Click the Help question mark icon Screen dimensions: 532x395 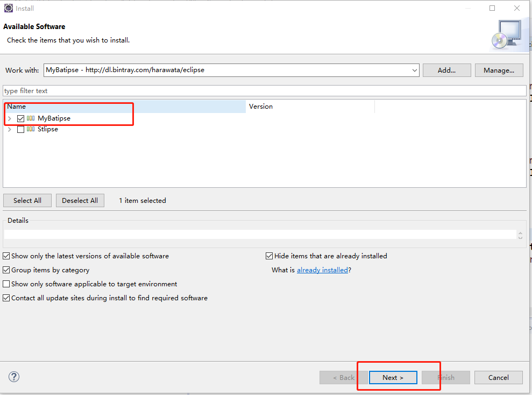(13, 377)
